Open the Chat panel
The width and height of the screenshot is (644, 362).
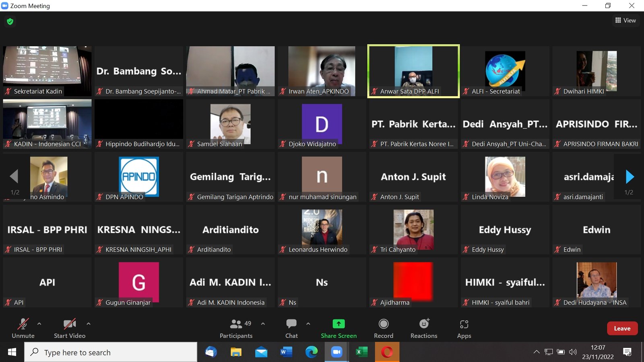pyautogui.click(x=291, y=328)
